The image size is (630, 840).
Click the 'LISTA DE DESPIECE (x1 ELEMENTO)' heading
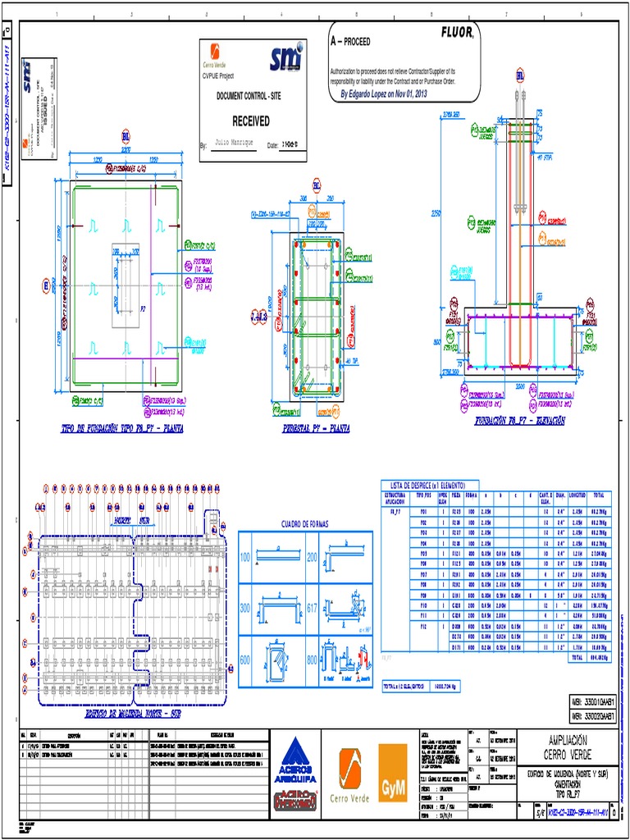click(430, 484)
